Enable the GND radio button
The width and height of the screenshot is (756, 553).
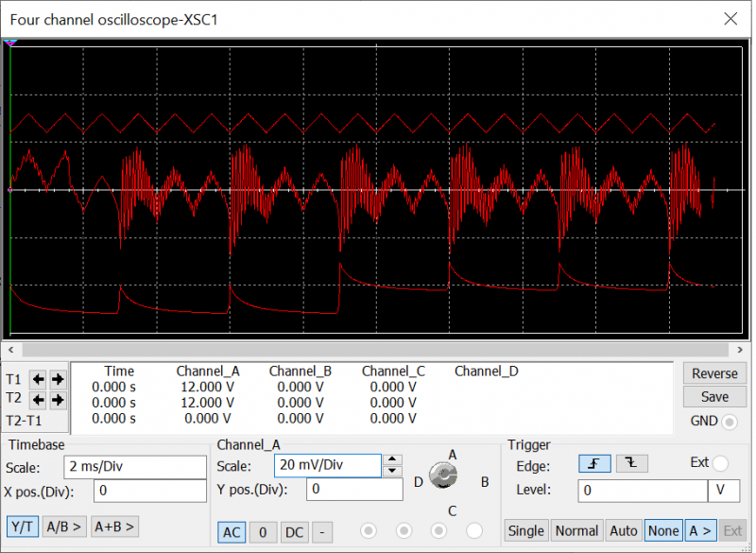point(729,422)
